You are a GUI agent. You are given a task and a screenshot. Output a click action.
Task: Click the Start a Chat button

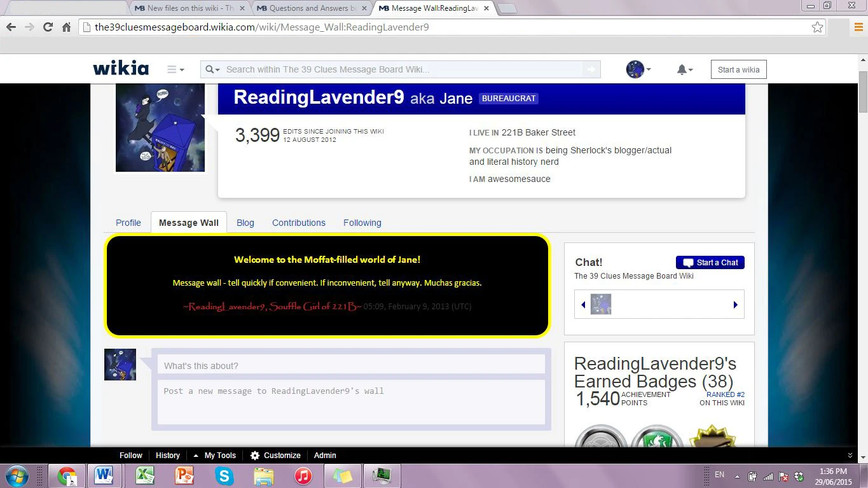pos(710,263)
